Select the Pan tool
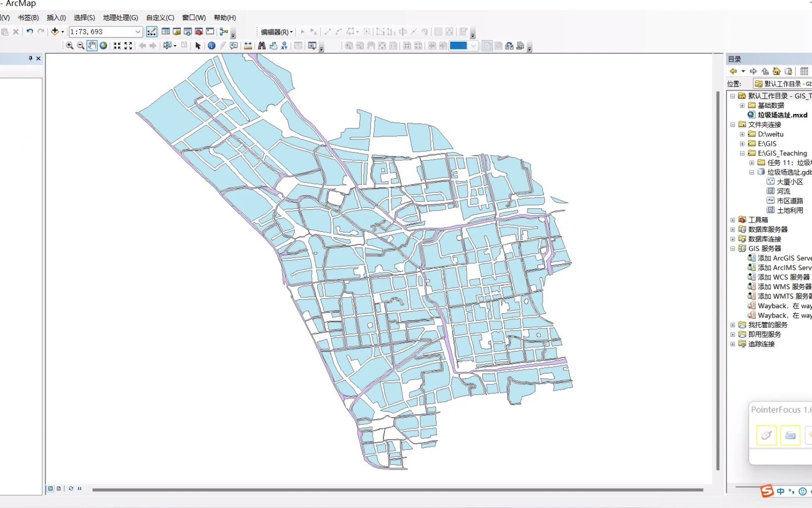Viewport: 812px width, 508px height. click(92, 46)
